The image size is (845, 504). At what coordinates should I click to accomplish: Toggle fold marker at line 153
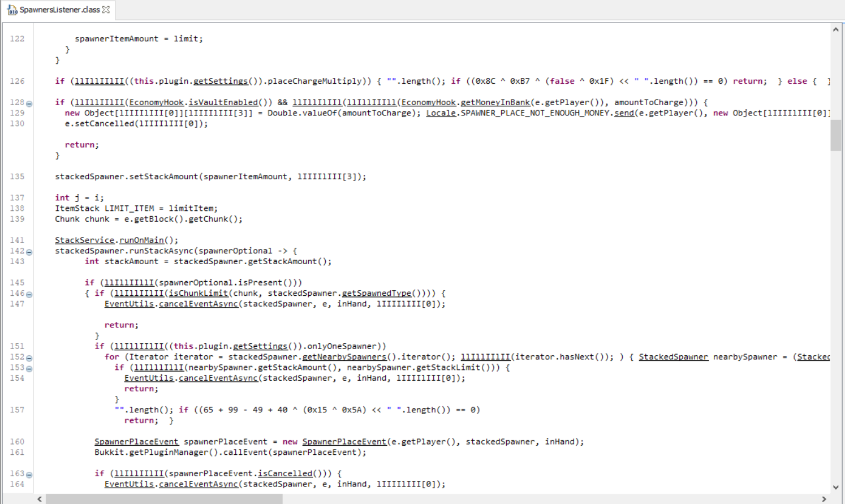pos(29,369)
